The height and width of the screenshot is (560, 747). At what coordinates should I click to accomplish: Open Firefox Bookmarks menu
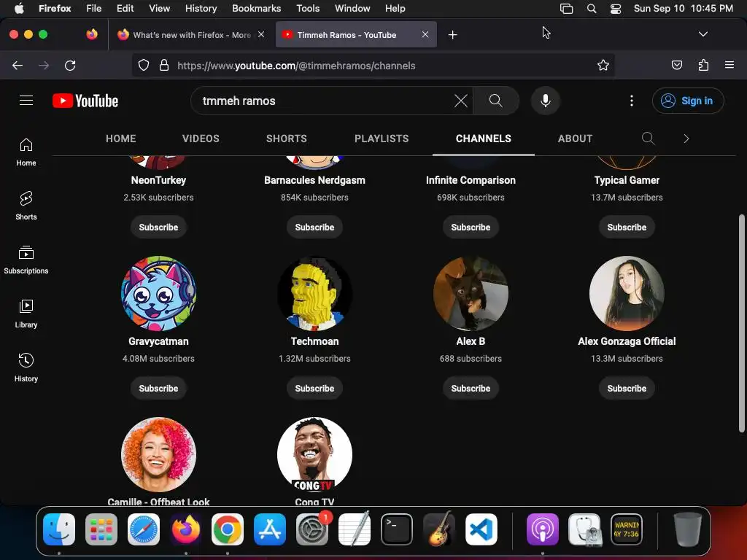(256, 9)
